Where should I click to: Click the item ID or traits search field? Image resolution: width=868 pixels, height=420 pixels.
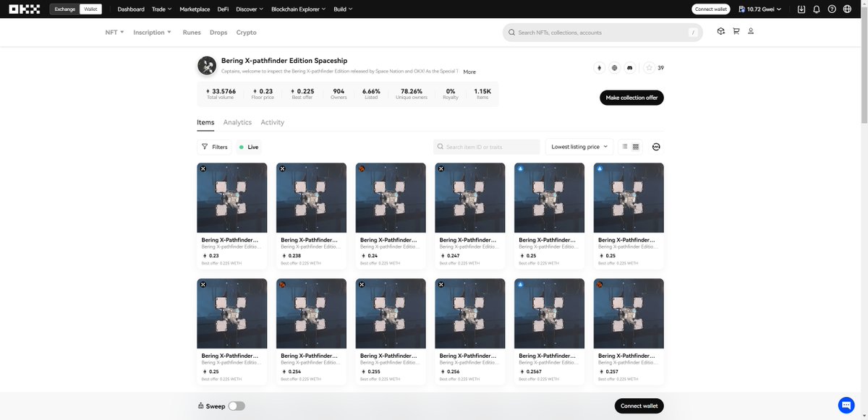(487, 147)
